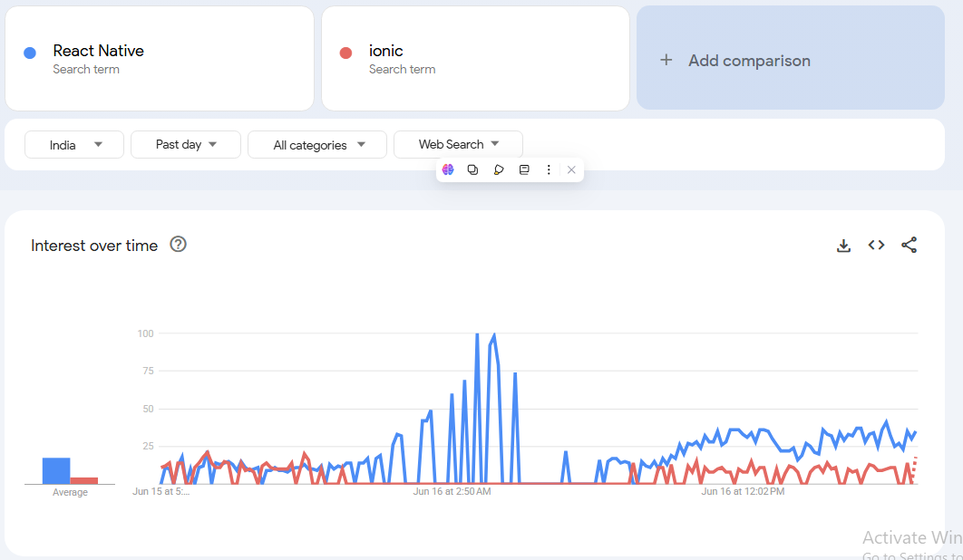Share the Interest over time chart
The height and width of the screenshot is (560, 963).
(x=909, y=245)
